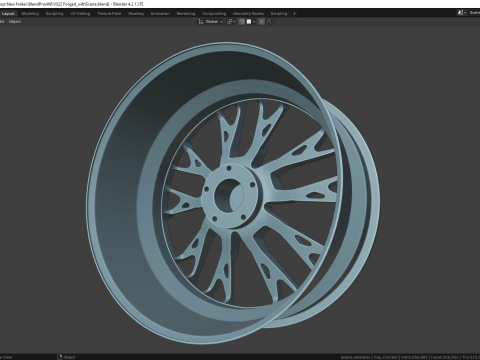This screenshot has width=480, height=360.
Task: Toggle snapping magnet icon
Action: 242,22
